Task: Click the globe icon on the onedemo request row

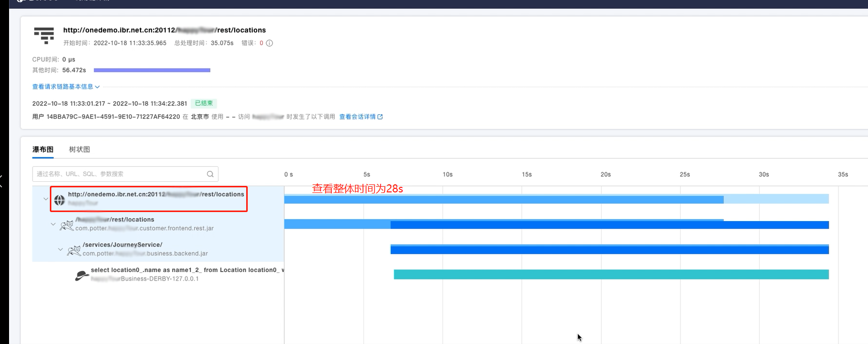Action: 59,200
